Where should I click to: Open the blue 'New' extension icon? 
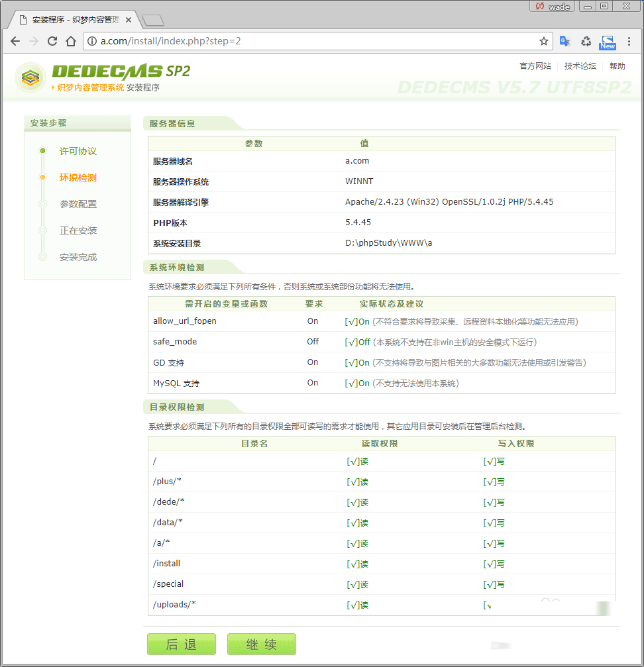tap(607, 41)
